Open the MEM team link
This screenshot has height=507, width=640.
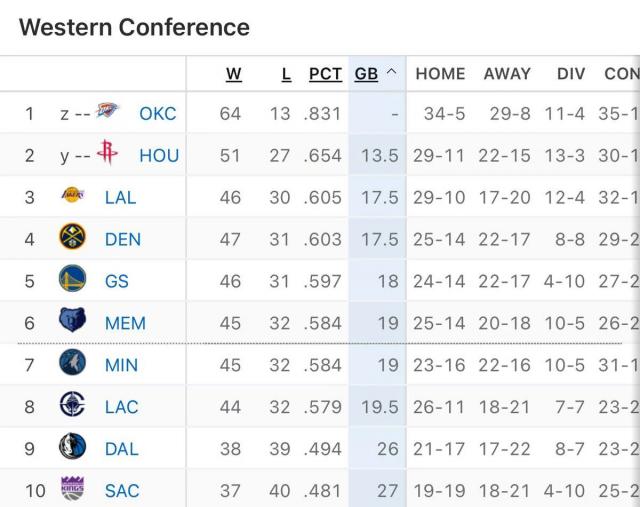[125, 323]
